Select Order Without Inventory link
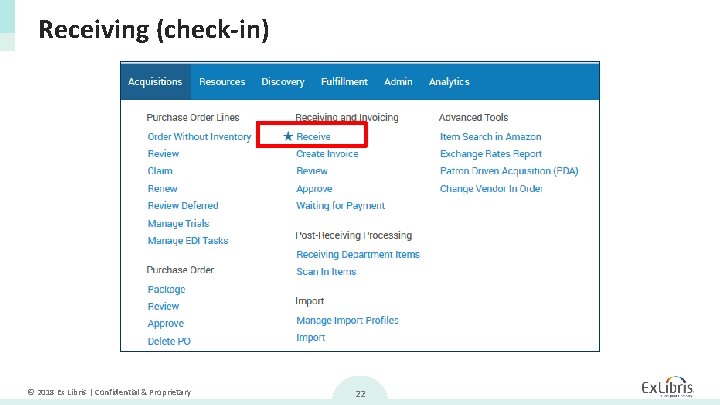Viewport: 720px width, 405px height. 199,137
